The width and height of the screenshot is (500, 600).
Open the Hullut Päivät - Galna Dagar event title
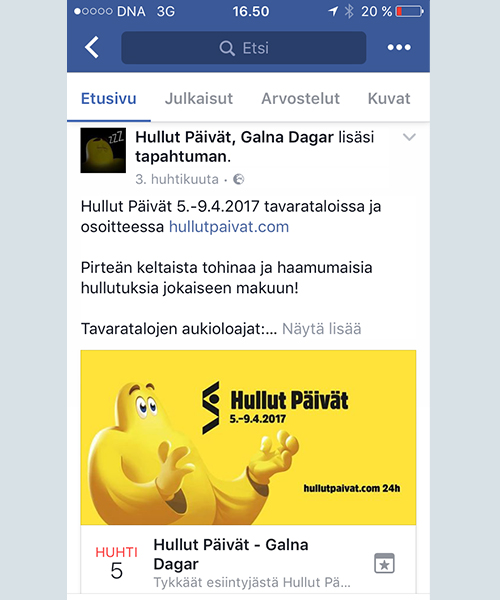[x=231, y=554]
